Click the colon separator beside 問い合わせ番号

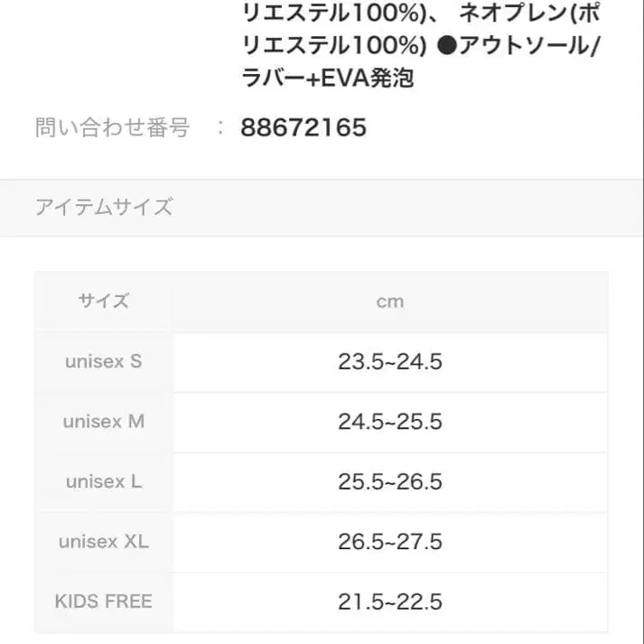click(221, 128)
